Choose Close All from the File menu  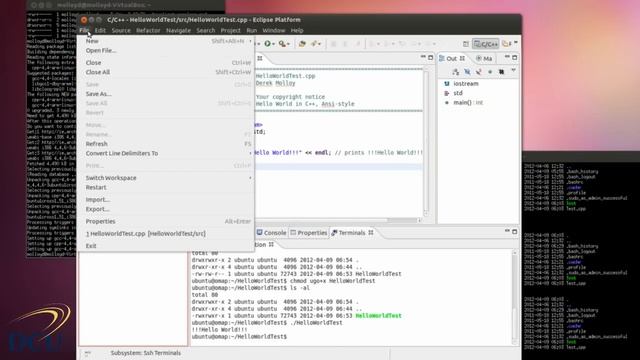coord(166,72)
